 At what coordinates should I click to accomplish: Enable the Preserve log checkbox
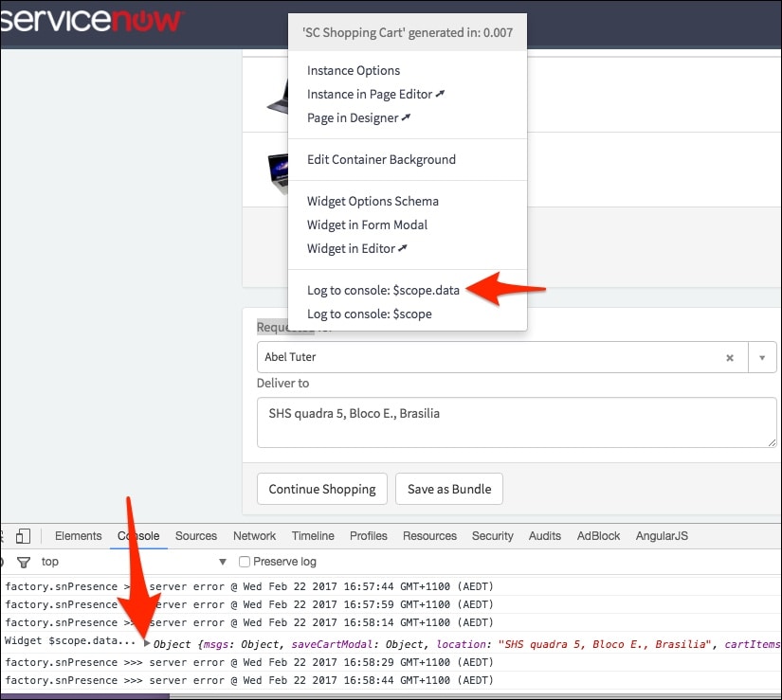pos(244,561)
